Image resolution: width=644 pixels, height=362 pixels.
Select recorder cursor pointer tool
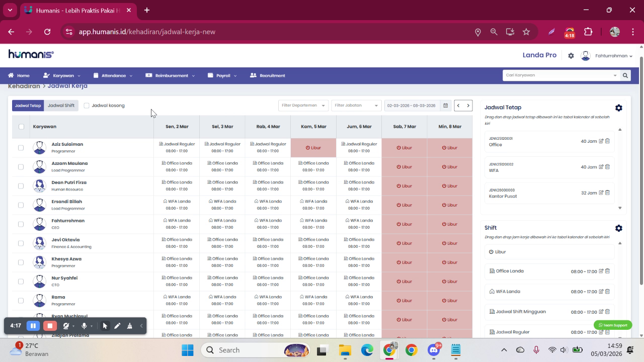tap(105, 326)
